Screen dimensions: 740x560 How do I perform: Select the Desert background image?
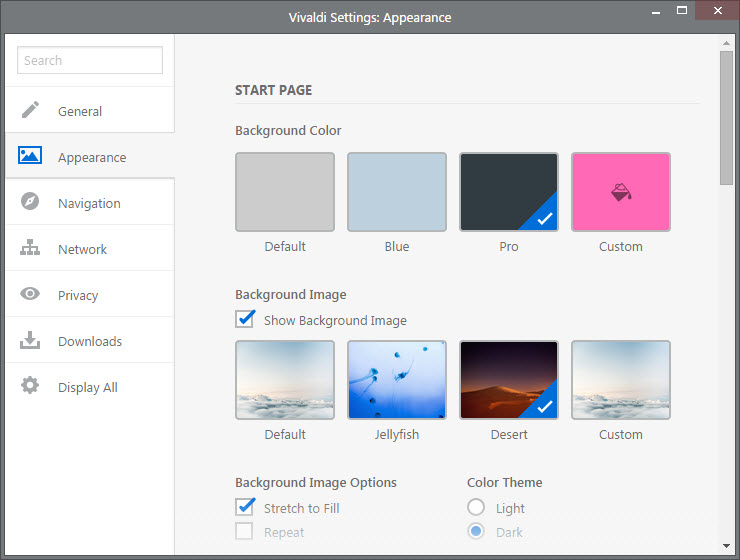point(509,380)
